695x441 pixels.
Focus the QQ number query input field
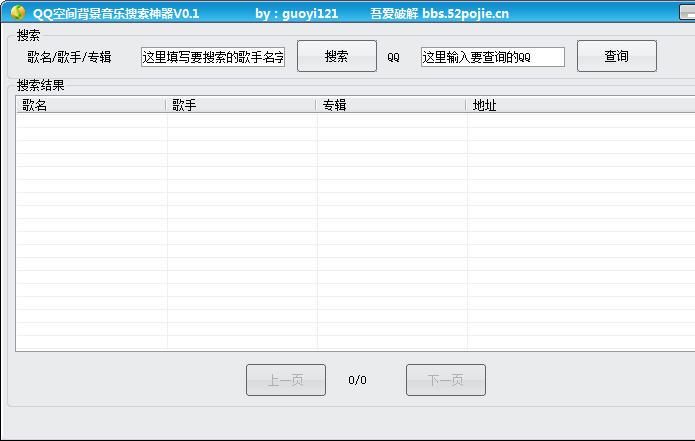click(493, 57)
